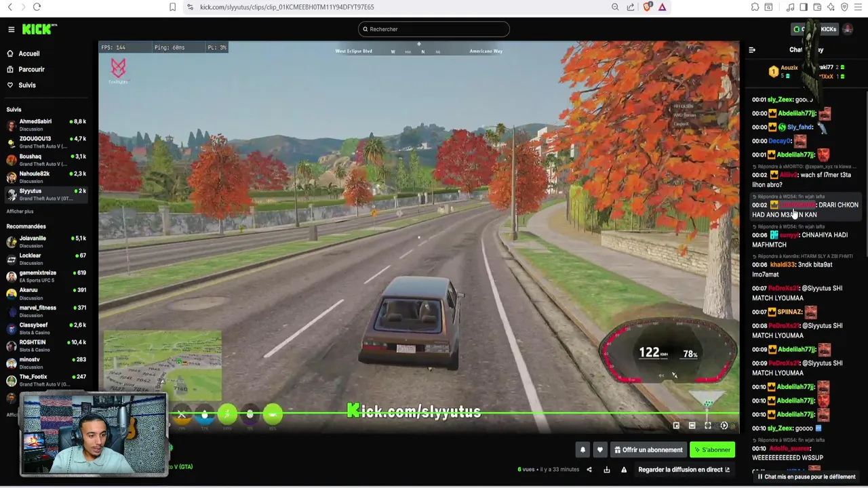Open ZOGUOGU13 channel in followed list
Screen dimensions: 868x488
point(46,142)
